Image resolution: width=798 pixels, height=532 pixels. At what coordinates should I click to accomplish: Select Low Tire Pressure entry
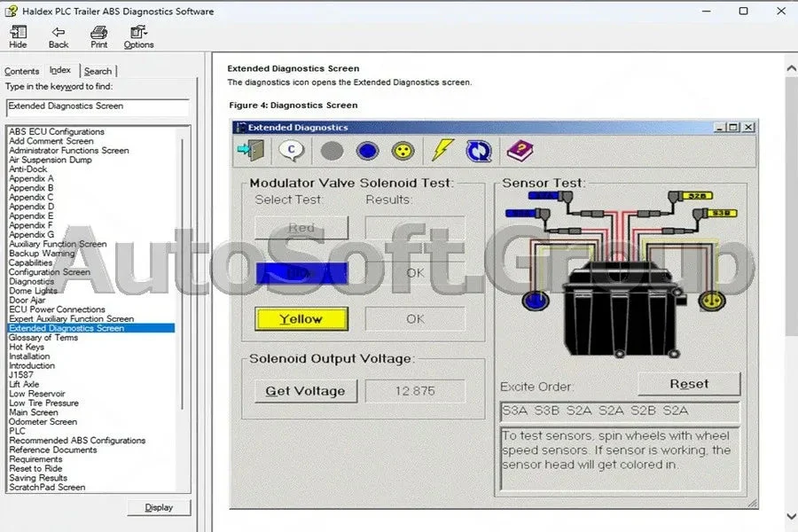[x=43, y=403]
